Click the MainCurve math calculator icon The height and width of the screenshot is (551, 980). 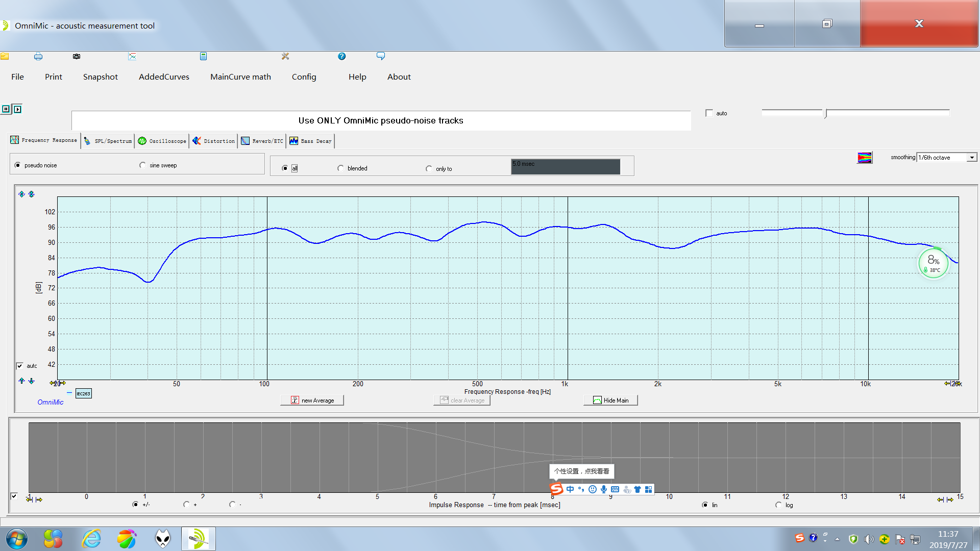(203, 56)
